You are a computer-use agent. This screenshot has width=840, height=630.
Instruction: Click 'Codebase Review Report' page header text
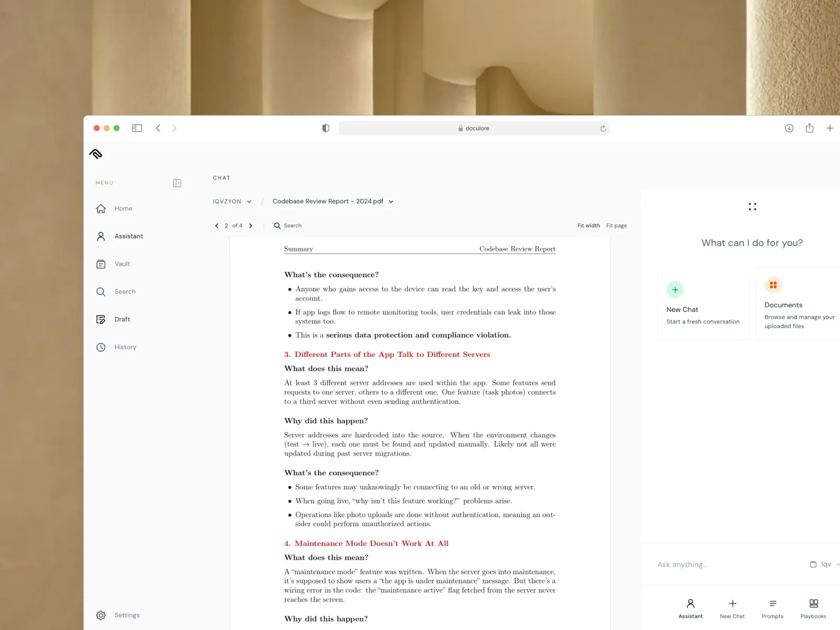click(517, 249)
